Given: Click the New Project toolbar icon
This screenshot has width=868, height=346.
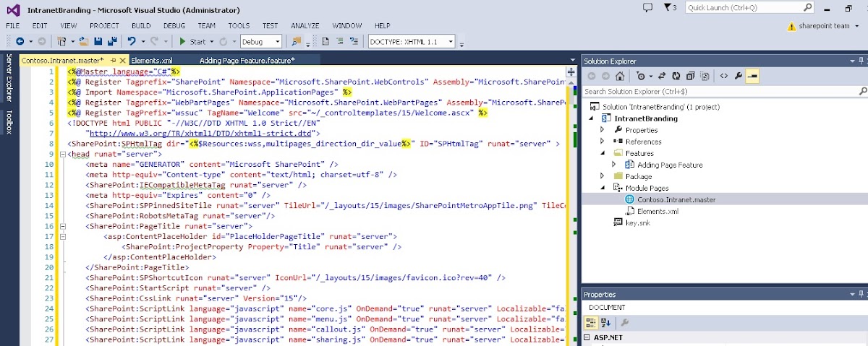Looking at the screenshot, I should [x=63, y=41].
